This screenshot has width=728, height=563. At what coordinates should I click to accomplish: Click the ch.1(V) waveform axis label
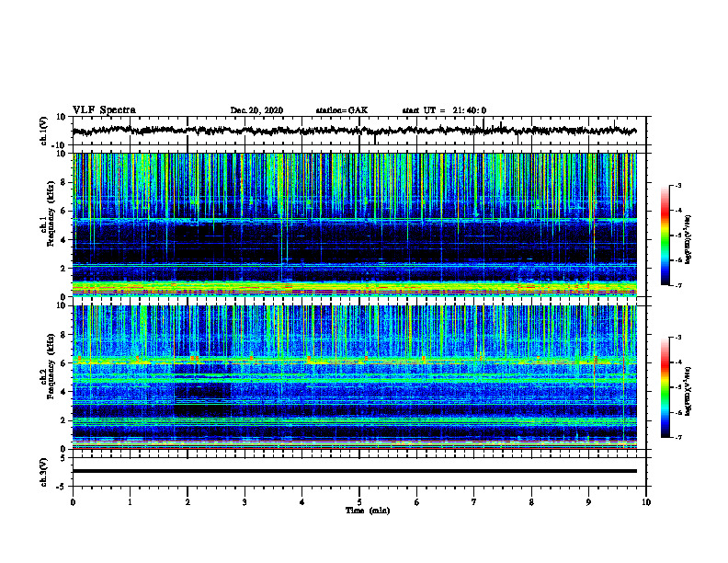click(44, 131)
